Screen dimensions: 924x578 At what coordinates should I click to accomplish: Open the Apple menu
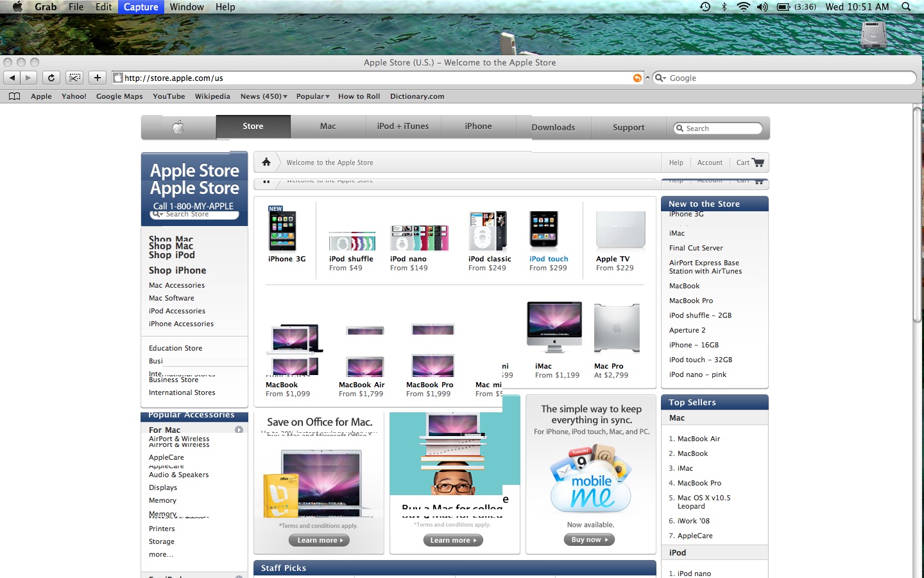17,6
